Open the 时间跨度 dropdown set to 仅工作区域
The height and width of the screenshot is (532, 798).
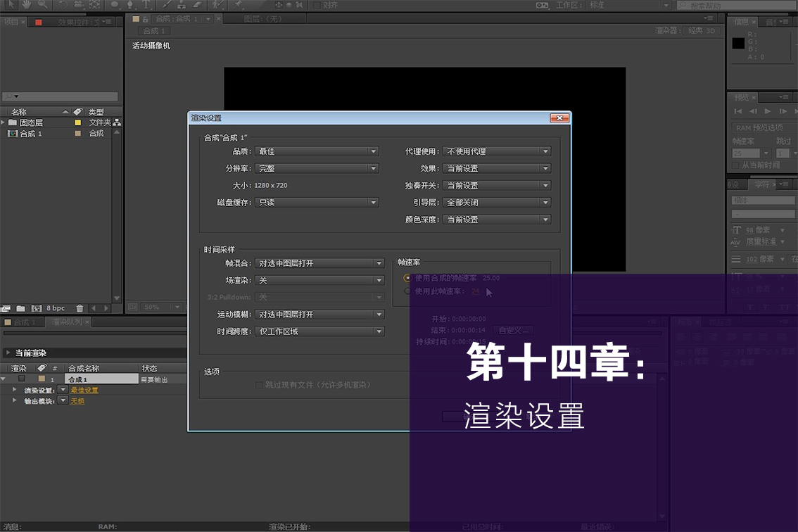(319, 331)
